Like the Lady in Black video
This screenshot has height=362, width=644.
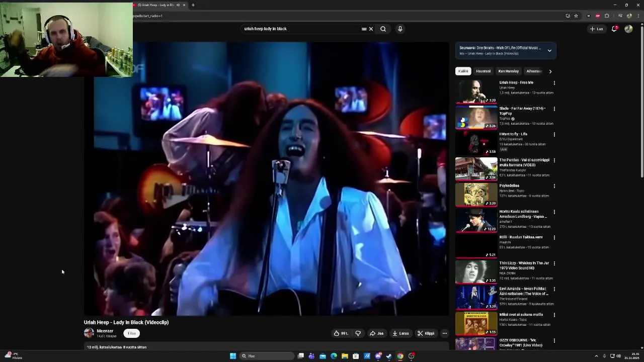click(341, 333)
